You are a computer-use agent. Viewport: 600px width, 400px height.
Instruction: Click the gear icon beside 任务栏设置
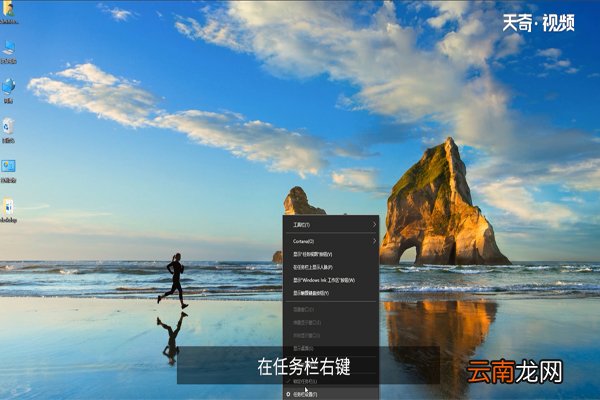288,394
